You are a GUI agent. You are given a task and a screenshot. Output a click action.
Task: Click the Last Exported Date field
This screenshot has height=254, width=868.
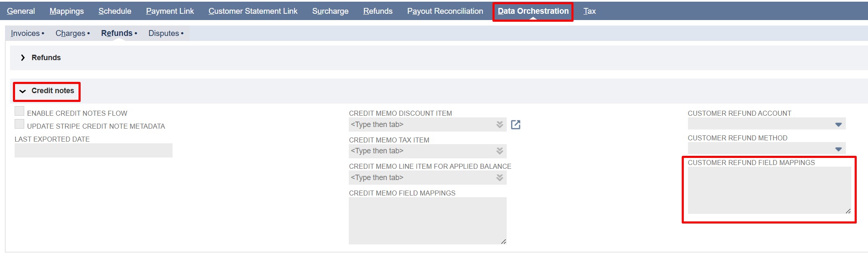[93, 150]
